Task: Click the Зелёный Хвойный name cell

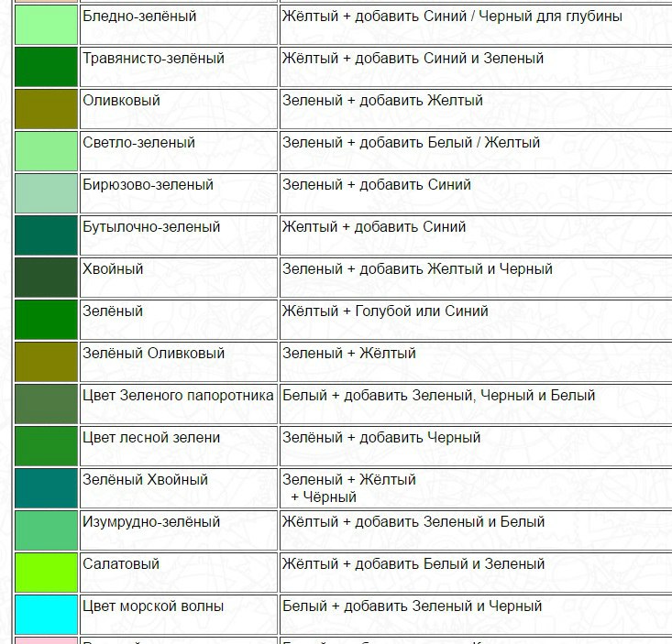Action: [145, 480]
